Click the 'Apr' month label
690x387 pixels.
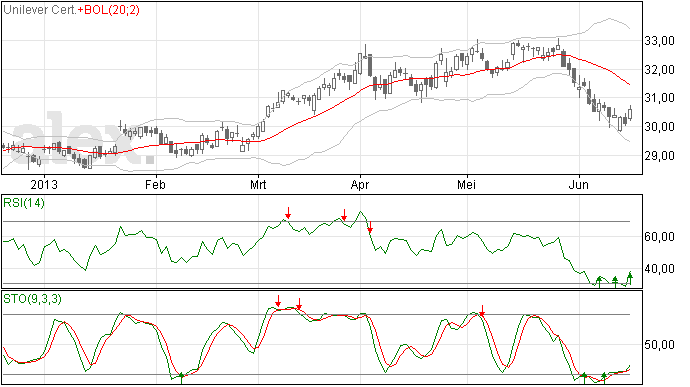click(360, 184)
